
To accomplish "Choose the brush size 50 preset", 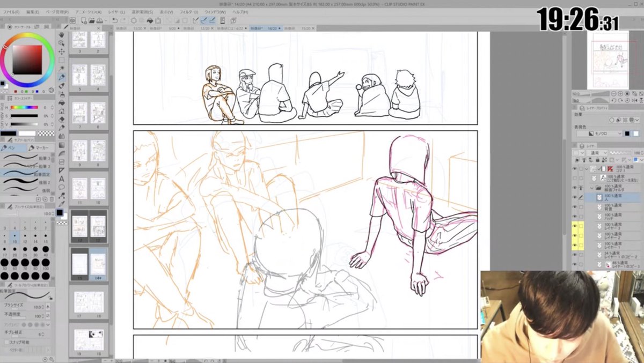I will point(4,263).
